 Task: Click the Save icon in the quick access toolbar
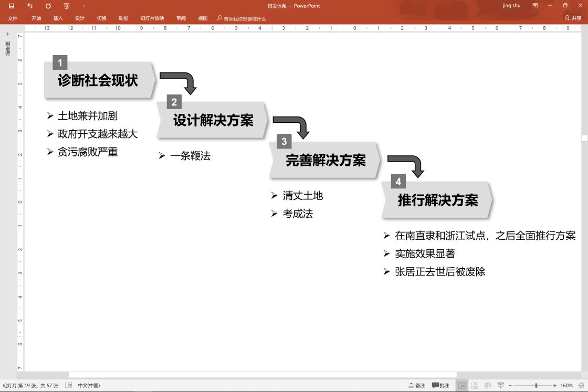coord(12,6)
